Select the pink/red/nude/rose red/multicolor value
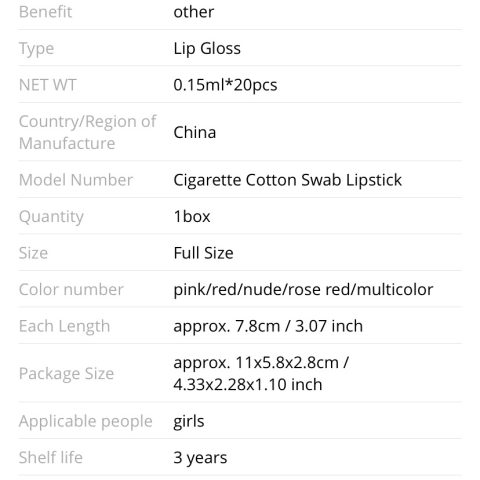480x480 pixels. (303, 290)
